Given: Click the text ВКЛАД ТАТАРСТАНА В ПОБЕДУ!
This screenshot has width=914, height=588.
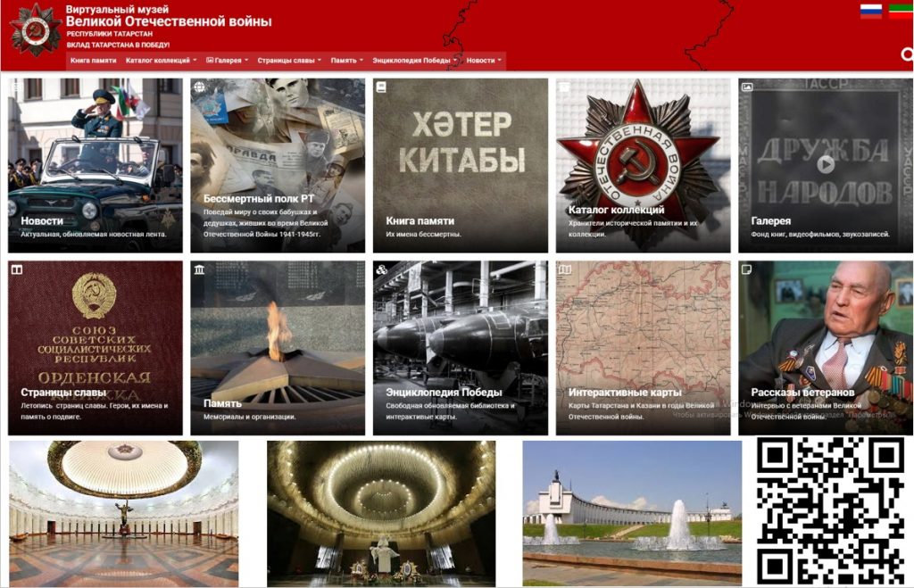Looking at the screenshot, I should [118, 45].
